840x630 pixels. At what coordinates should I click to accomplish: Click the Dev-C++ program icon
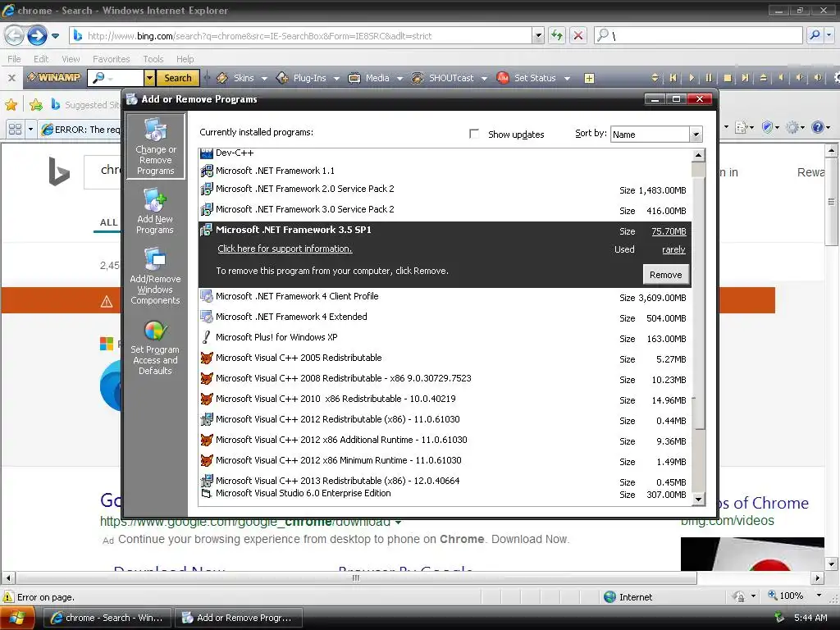[x=206, y=153]
